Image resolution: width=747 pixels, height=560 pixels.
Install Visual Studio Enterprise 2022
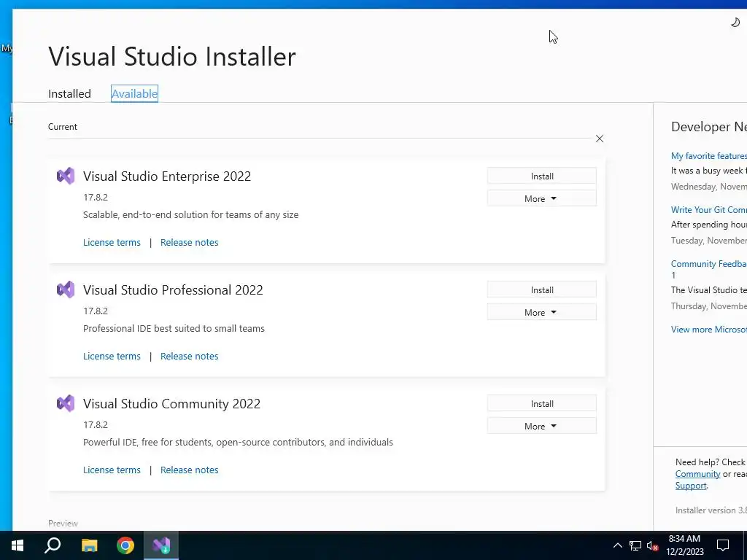[542, 176]
